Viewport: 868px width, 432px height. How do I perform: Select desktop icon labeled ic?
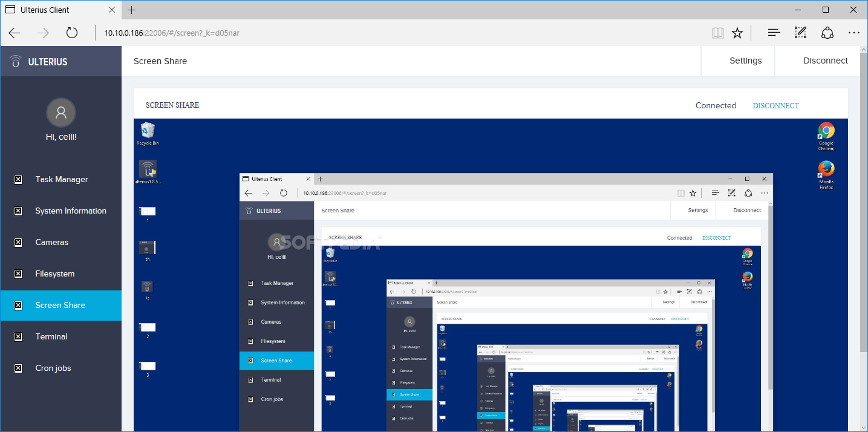[x=148, y=290]
